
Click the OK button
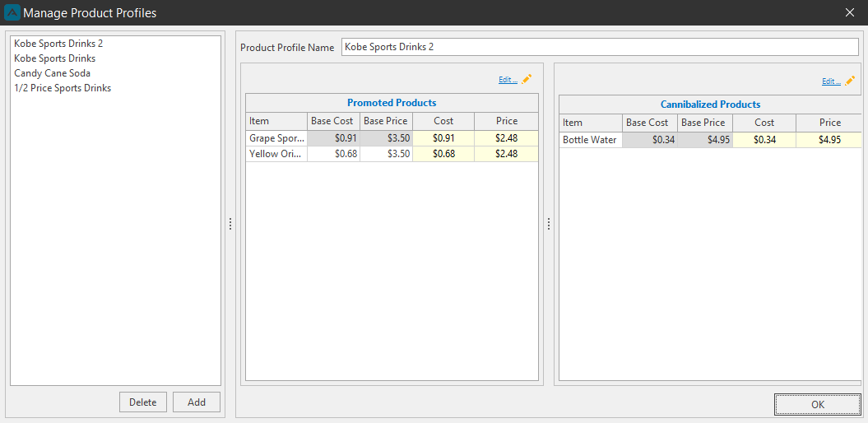(x=818, y=405)
